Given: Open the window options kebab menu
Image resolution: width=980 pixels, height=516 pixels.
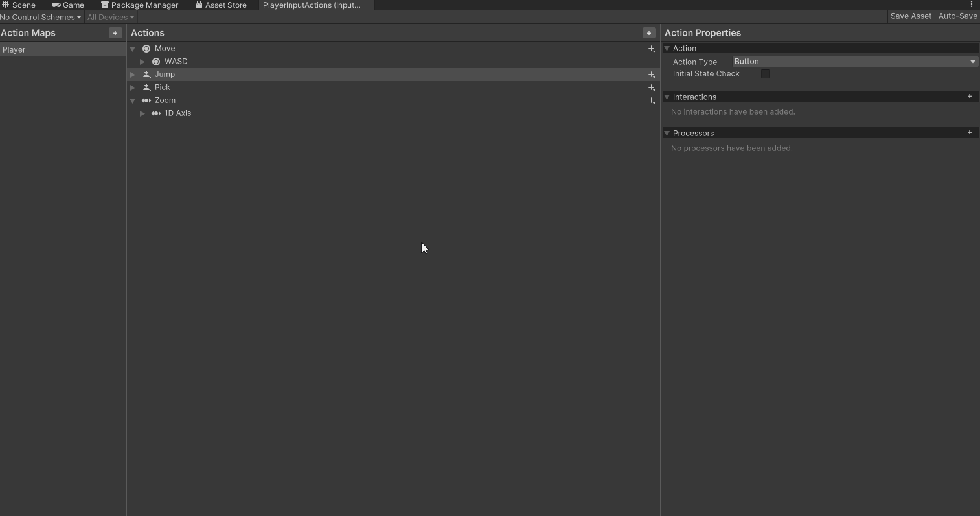Looking at the screenshot, I should pyautogui.click(x=971, y=5).
